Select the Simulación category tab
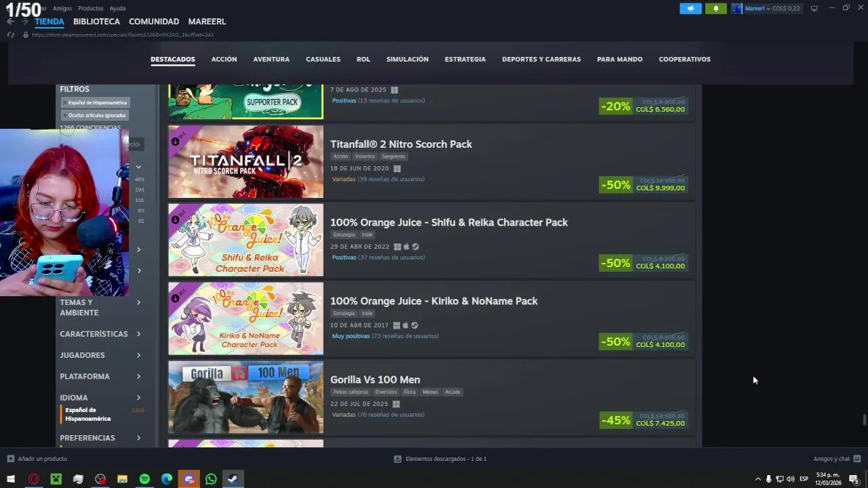 408,60
